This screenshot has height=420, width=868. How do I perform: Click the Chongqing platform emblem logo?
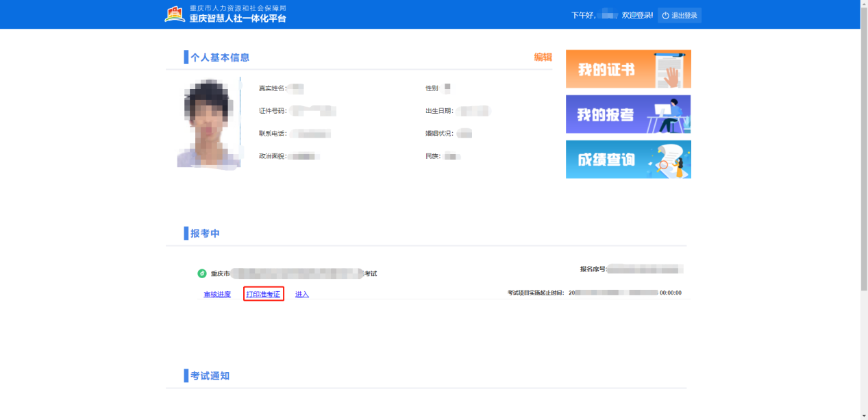(175, 14)
